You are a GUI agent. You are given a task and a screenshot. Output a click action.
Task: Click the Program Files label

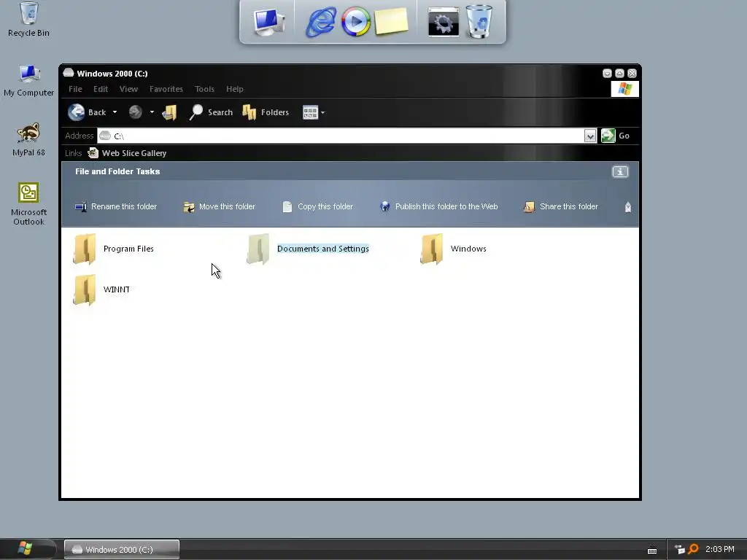pyautogui.click(x=128, y=249)
